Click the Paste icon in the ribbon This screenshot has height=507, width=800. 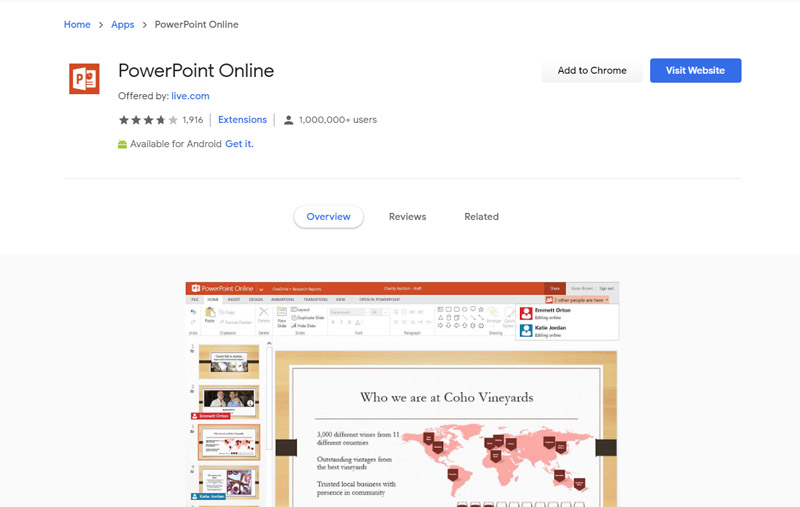(210, 314)
